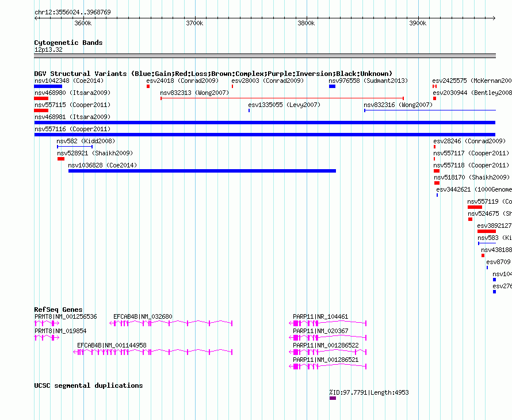The image size is (512, 420).
Task: Click the nsv832313 (Wong2007) label
Action: 194,93
